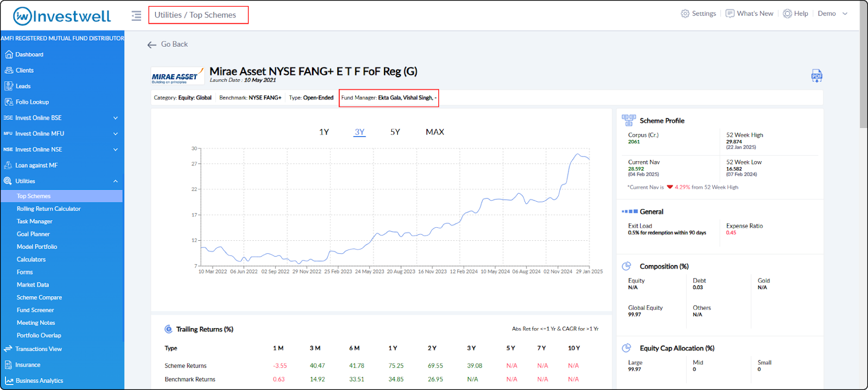
Task: Open the Goal Planner utility
Action: 33,234
